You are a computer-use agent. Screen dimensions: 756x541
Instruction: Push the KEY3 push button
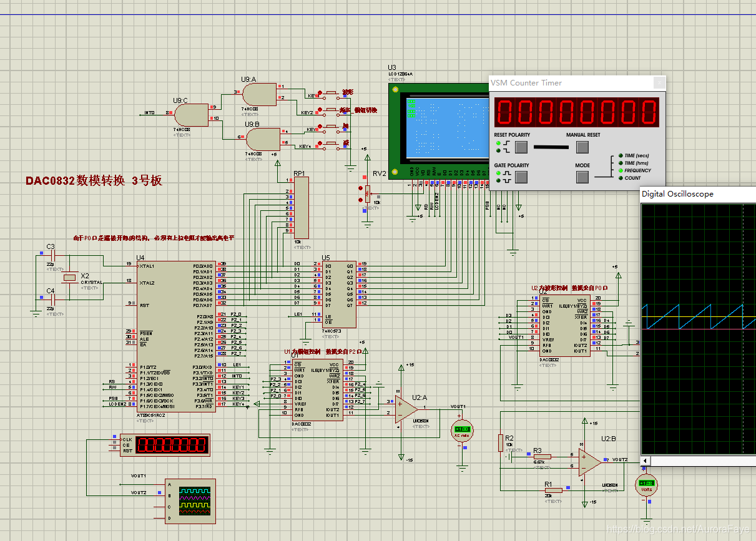point(331,127)
